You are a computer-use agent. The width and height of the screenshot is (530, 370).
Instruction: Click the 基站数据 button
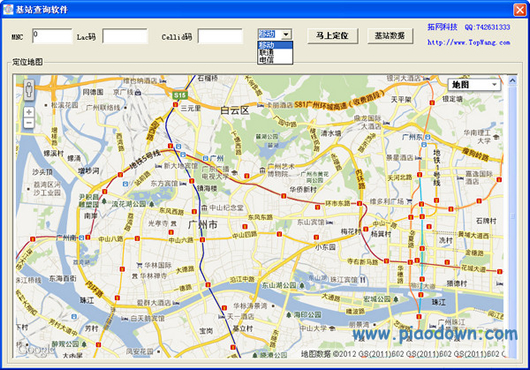[x=390, y=35]
